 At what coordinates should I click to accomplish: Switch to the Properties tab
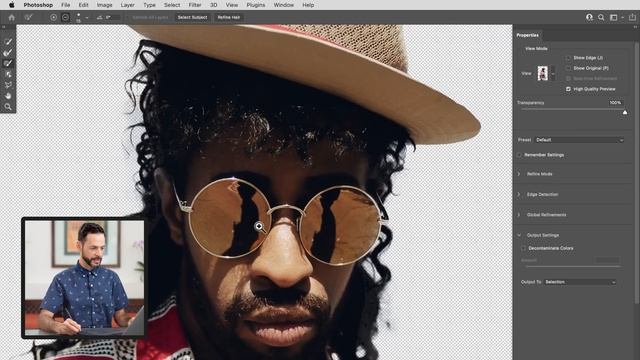click(x=527, y=35)
